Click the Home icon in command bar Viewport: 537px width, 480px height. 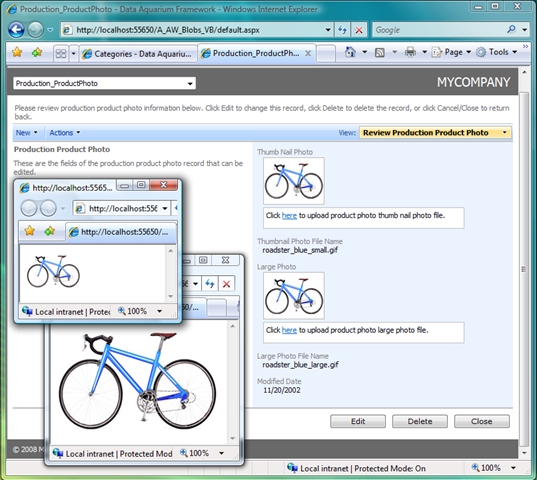tap(350, 52)
